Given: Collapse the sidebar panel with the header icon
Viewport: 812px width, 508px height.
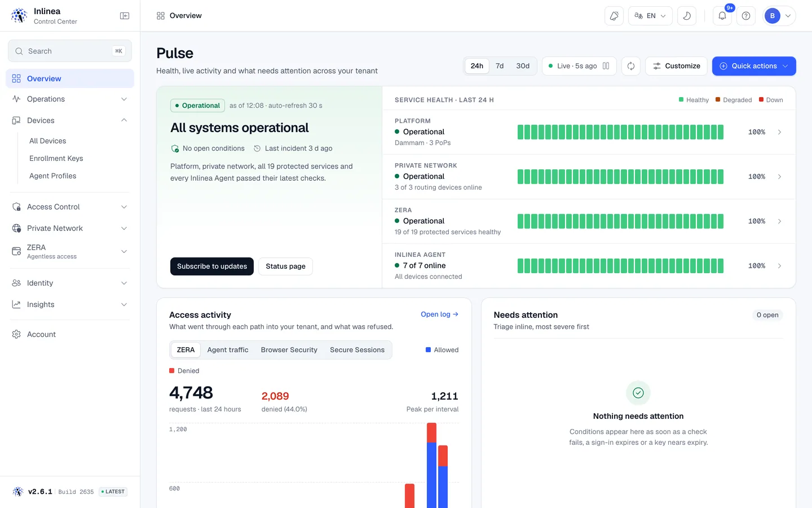Looking at the screenshot, I should click(125, 16).
